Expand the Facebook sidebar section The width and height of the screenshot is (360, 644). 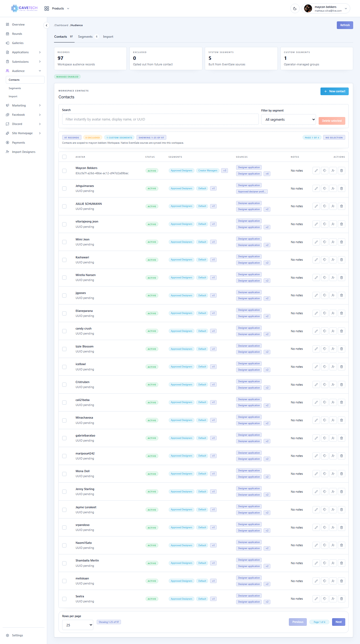[23, 115]
